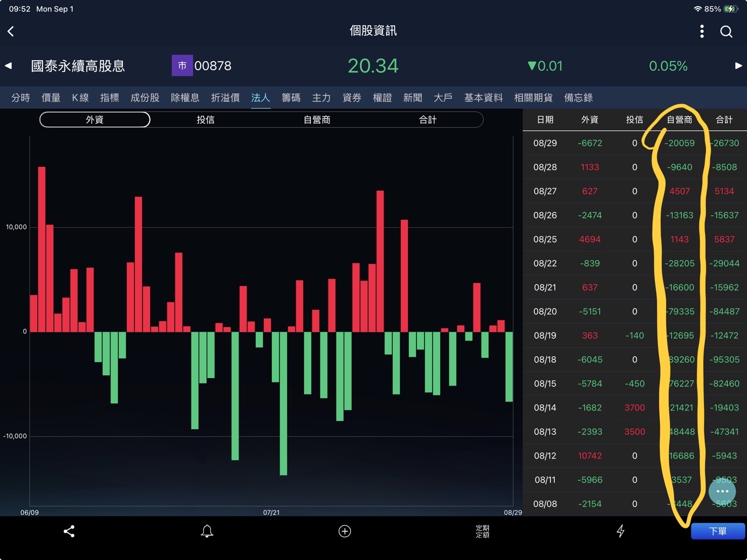Open the search magnifier icon

click(x=726, y=31)
